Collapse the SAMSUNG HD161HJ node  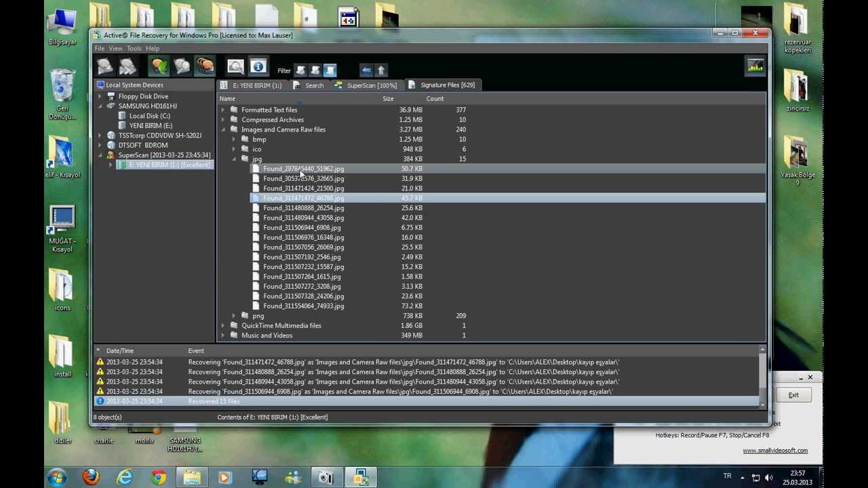(100, 106)
